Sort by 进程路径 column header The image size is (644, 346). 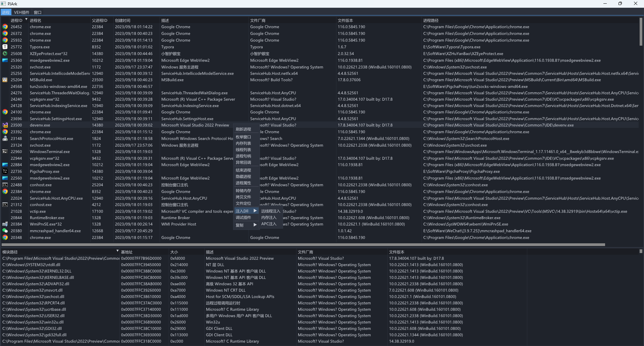[530, 20]
